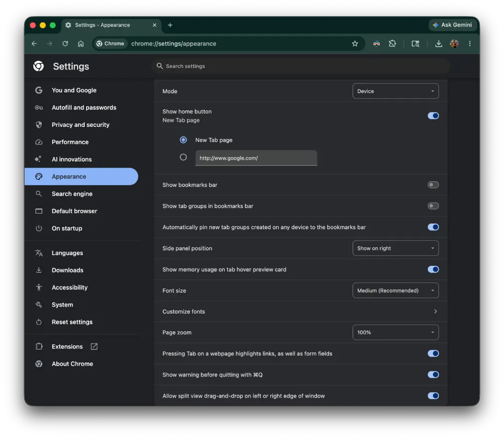This screenshot has width=504, height=438.
Task: Open the Mode dropdown showing Device
Action: pos(396,91)
